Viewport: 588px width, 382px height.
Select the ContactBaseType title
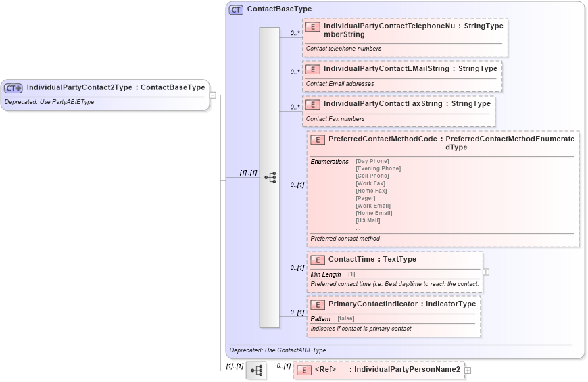pyautogui.click(x=279, y=9)
